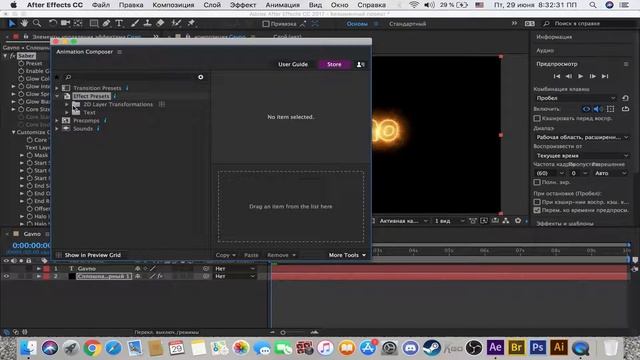Expand 2D Layer Transformations folder

67,104
